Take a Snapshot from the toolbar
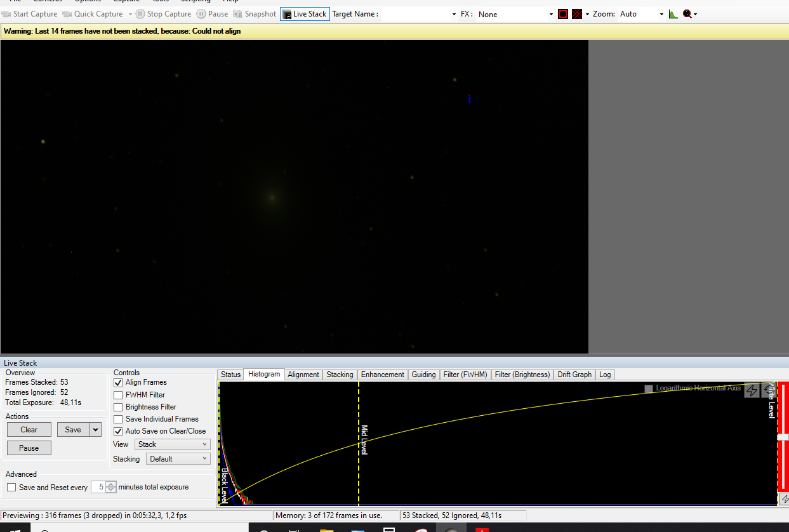This screenshot has width=789, height=532. [255, 14]
